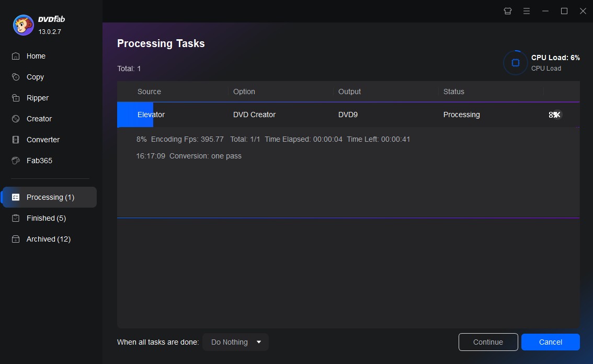This screenshot has width=593, height=364.
Task: Select the Copy module
Action: click(35, 77)
